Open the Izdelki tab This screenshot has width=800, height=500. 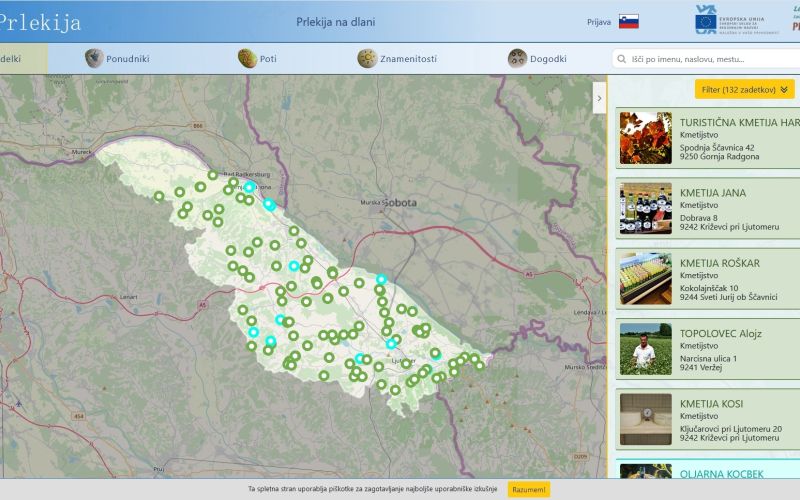pos(18,58)
